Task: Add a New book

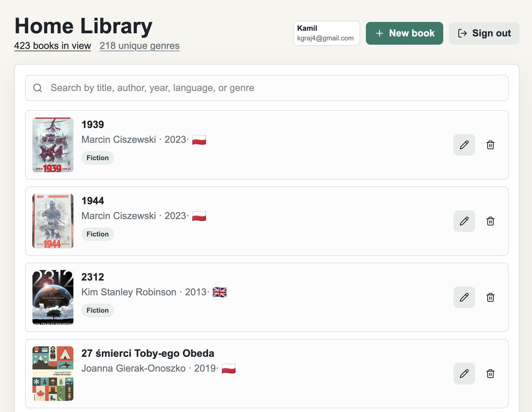Action: (x=404, y=33)
